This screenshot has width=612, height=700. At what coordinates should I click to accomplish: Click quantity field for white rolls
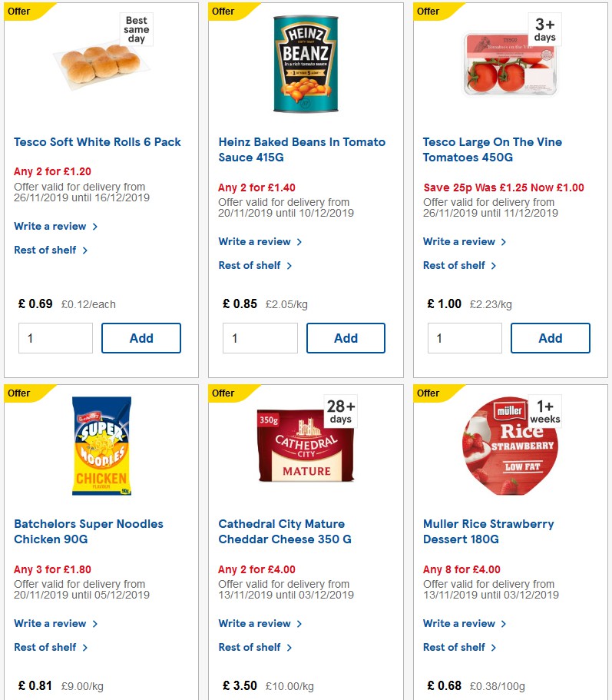click(55, 337)
